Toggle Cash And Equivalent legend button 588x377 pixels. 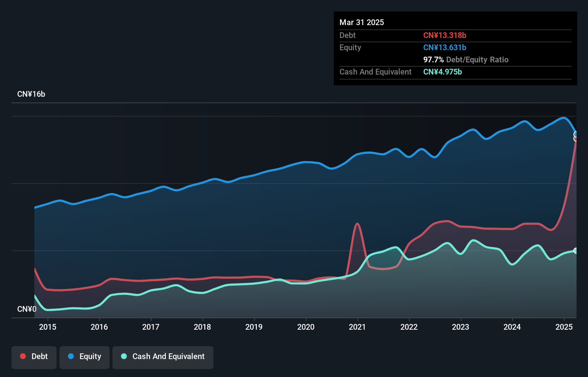[x=163, y=357]
